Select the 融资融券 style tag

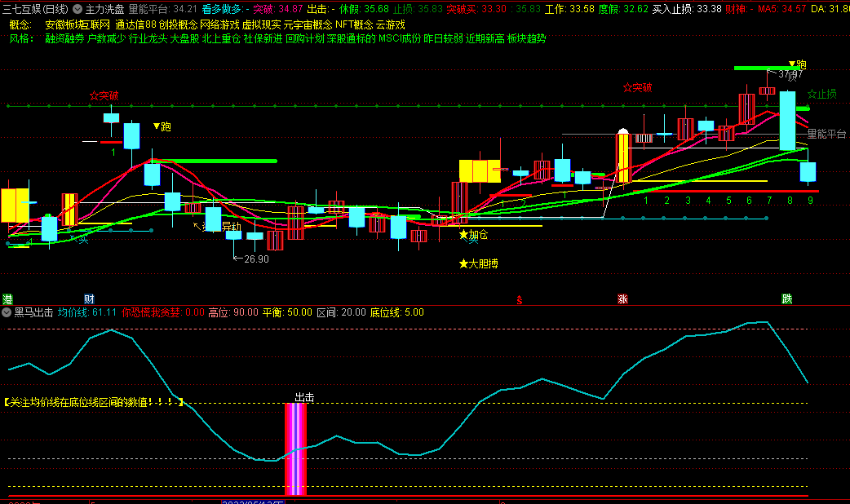[x=65, y=38]
